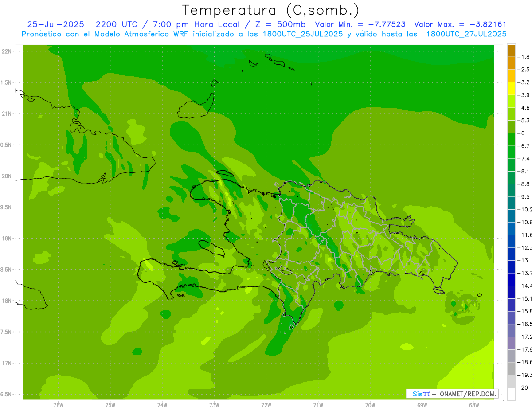Click the "19N" latitude axis label

point(7,239)
